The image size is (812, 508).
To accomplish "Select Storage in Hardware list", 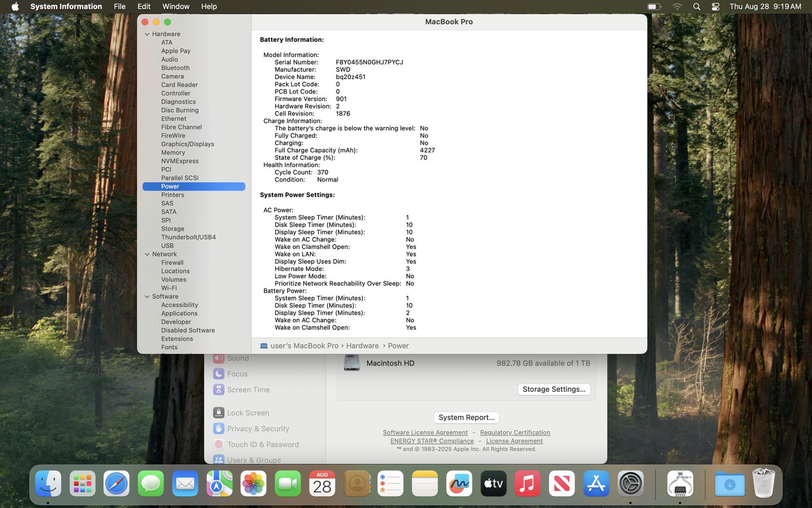I will [x=172, y=229].
